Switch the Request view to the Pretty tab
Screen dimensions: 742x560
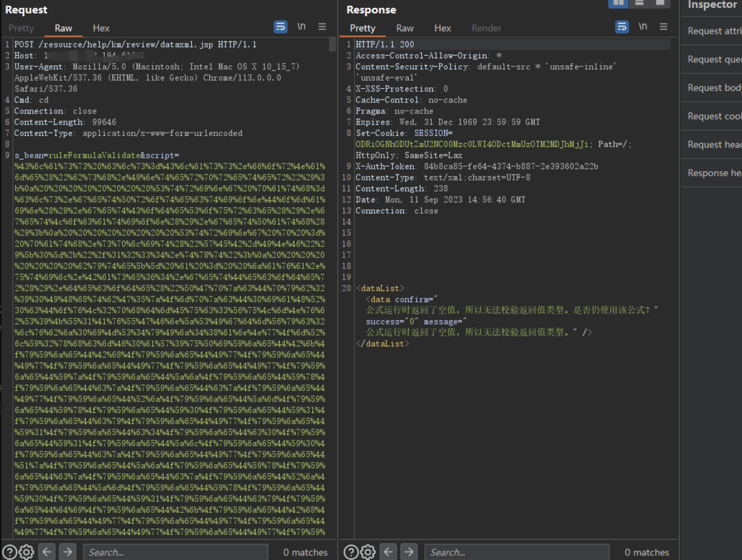(x=21, y=28)
